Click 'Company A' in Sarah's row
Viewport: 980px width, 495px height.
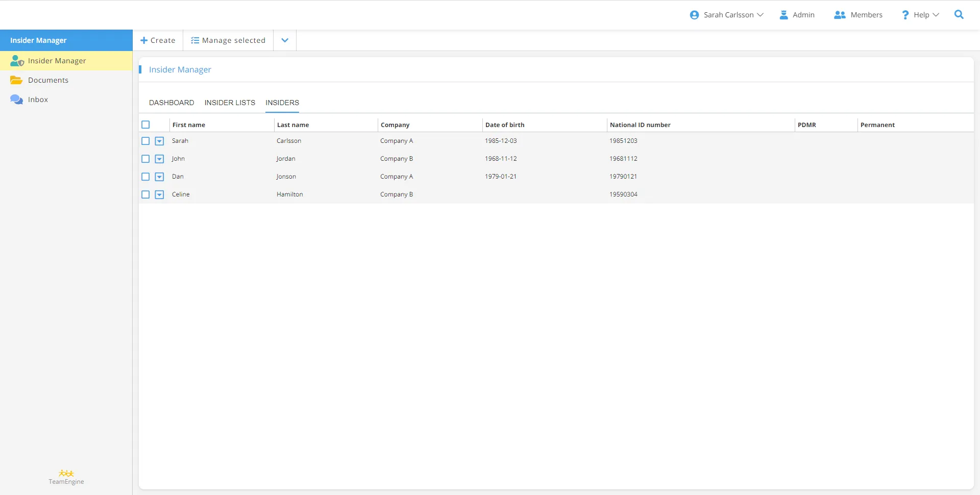tap(397, 141)
